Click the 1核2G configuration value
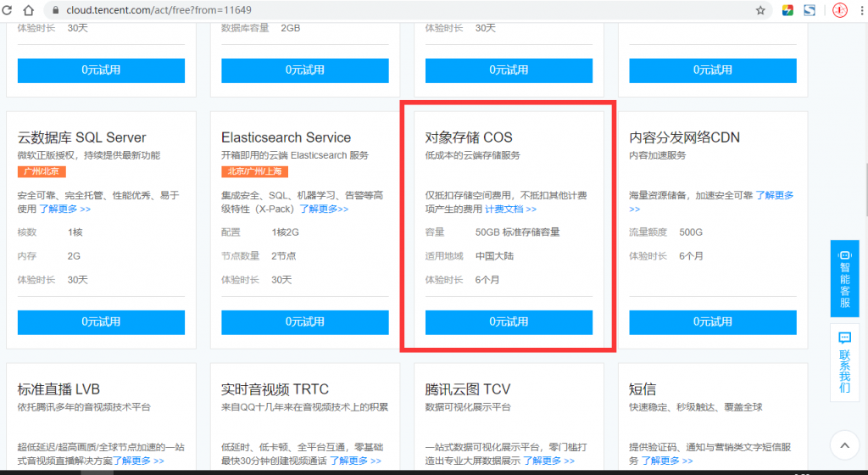Image resolution: width=868 pixels, height=475 pixels. [x=285, y=232]
